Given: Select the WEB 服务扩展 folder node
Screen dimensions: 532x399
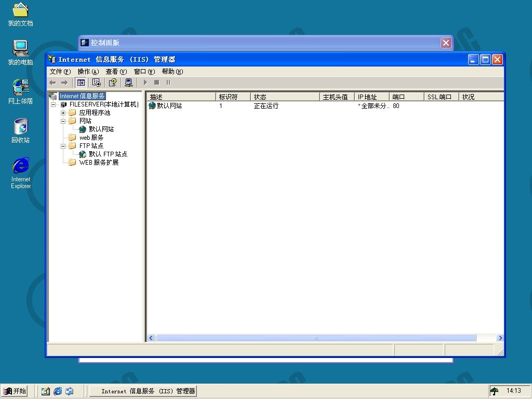Looking at the screenshot, I should point(99,163).
